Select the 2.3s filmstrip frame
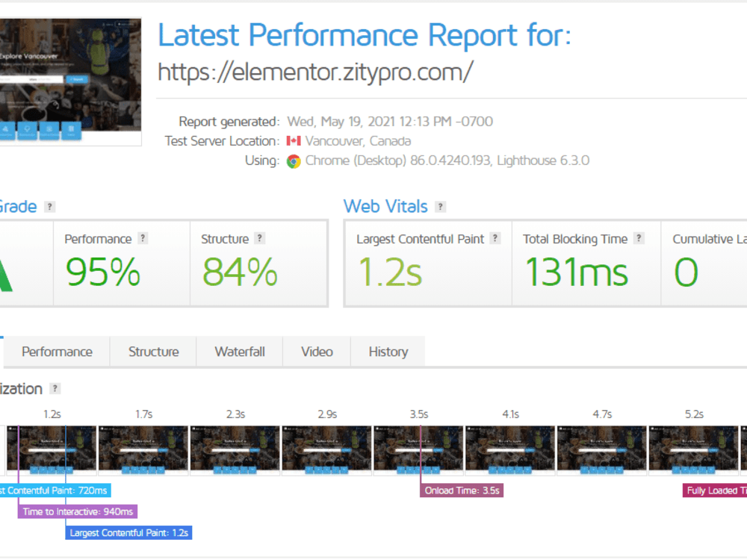The width and height of the screenshot is (747, 560). tap(235, 450)
